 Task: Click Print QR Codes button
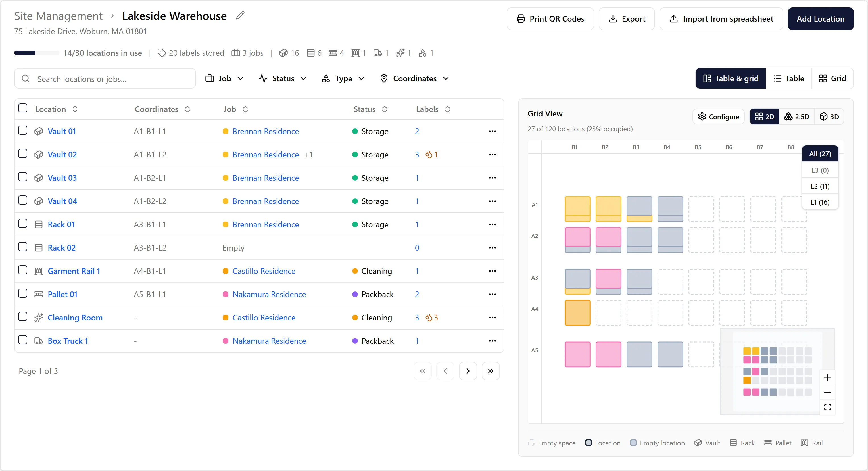pyautogui.click(x=550, y=19)
